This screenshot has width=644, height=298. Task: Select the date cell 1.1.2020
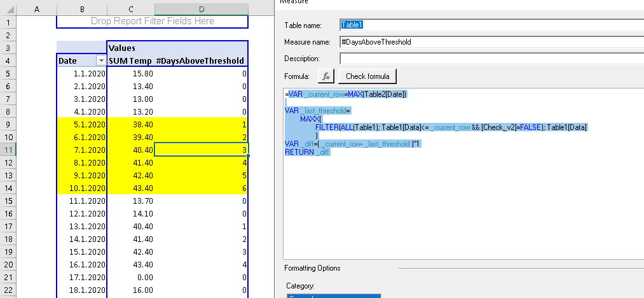point(82,74)
